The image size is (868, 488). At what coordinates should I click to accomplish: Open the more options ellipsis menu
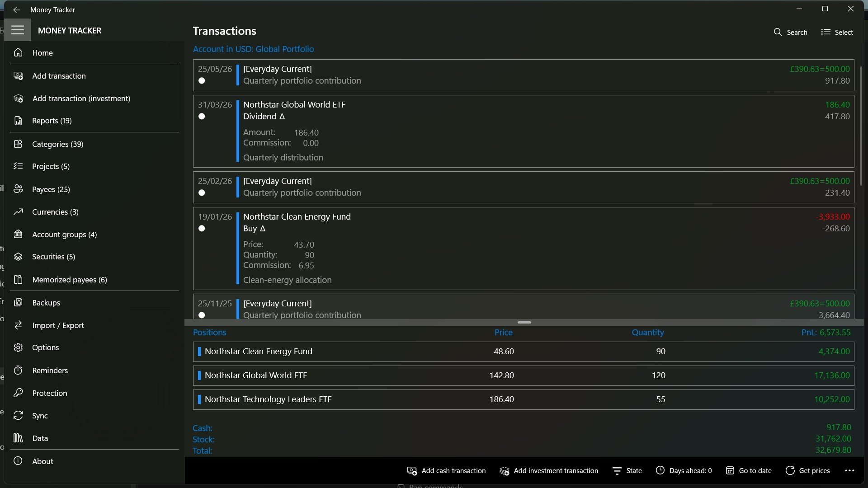(849, 470)
